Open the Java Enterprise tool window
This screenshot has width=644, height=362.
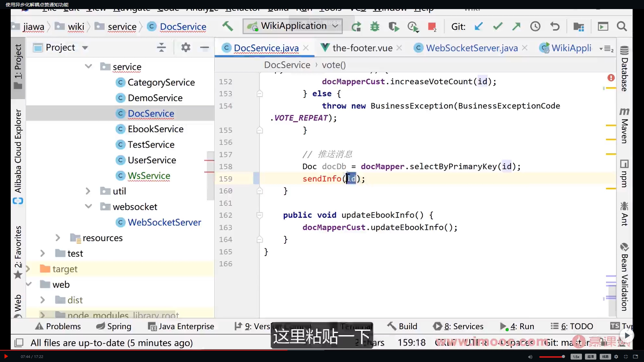(x=181, y=326)
